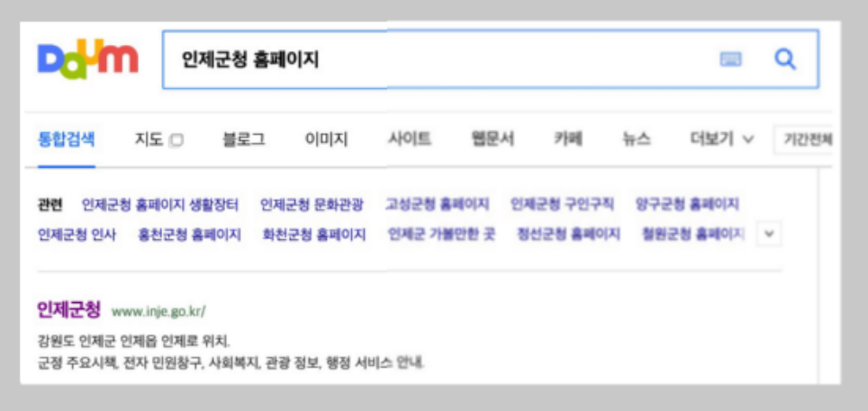Switch to the 지도 tab
Viewport: 868px width, 411px height.
pyautogui.click(x=149, y=140)
